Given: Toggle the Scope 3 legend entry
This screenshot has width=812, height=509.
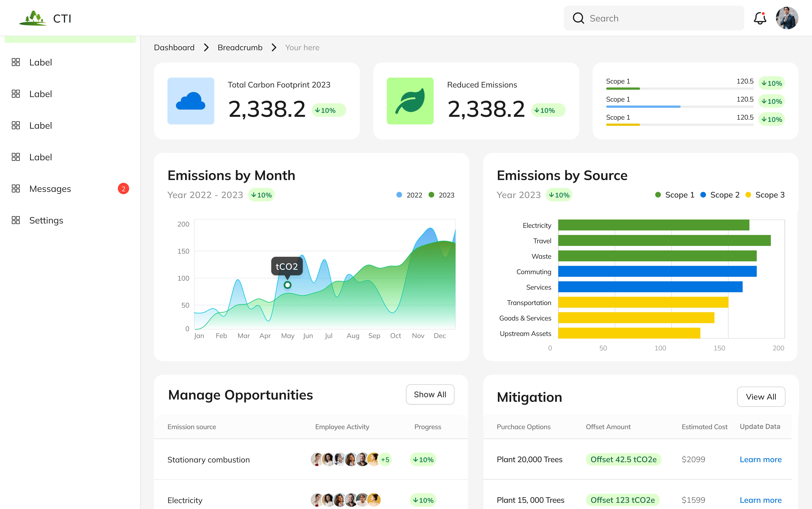Looking at the screenshot, I should 765,195.
